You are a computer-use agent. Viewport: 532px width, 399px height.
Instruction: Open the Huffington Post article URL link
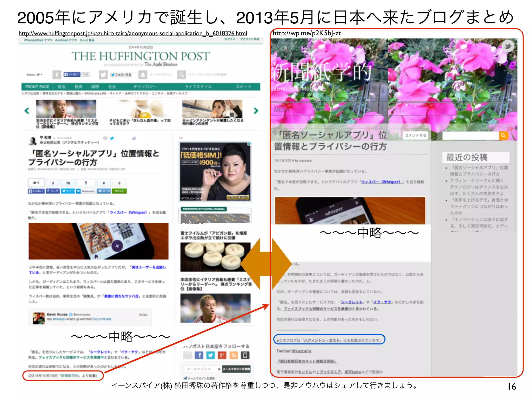click(133, 33)
